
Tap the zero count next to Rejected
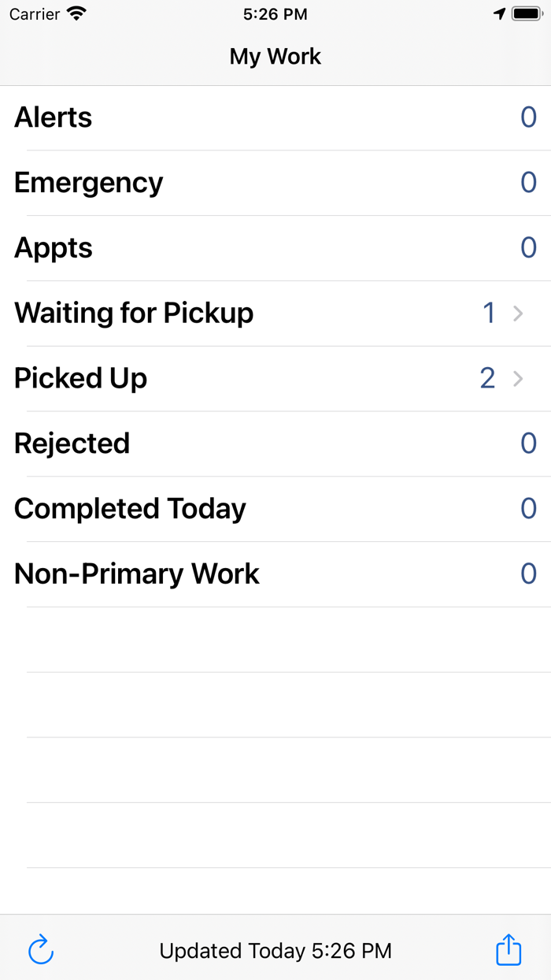tap(528, 443)
